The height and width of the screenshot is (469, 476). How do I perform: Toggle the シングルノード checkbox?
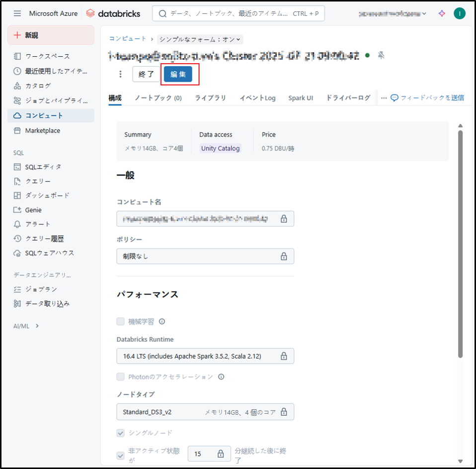point(121,433)
